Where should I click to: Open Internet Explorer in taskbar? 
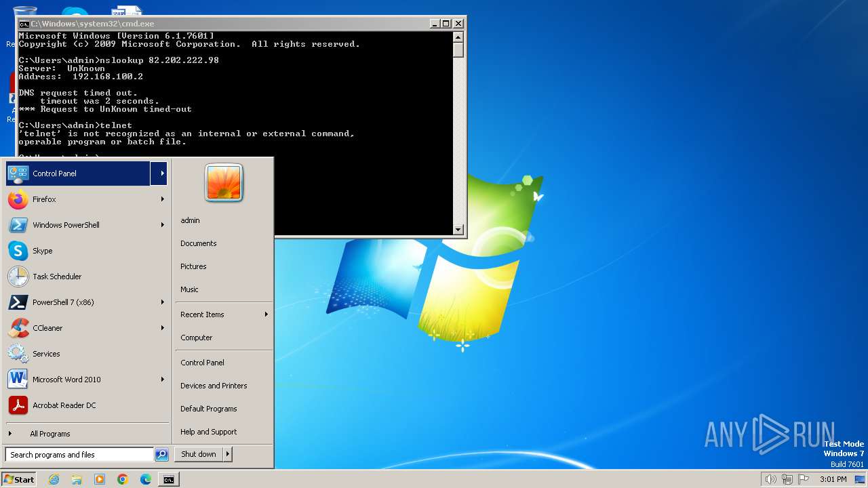(54, 479)
